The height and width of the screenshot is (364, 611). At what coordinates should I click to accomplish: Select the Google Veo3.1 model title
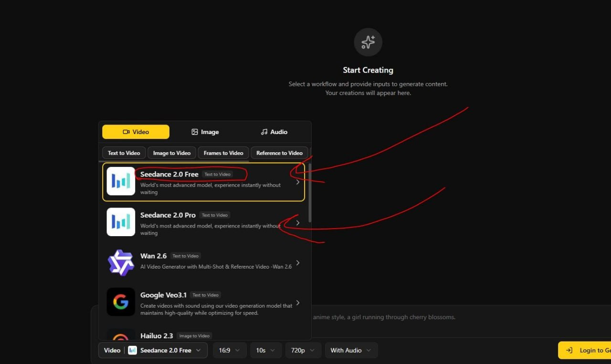tap(163, 295)
